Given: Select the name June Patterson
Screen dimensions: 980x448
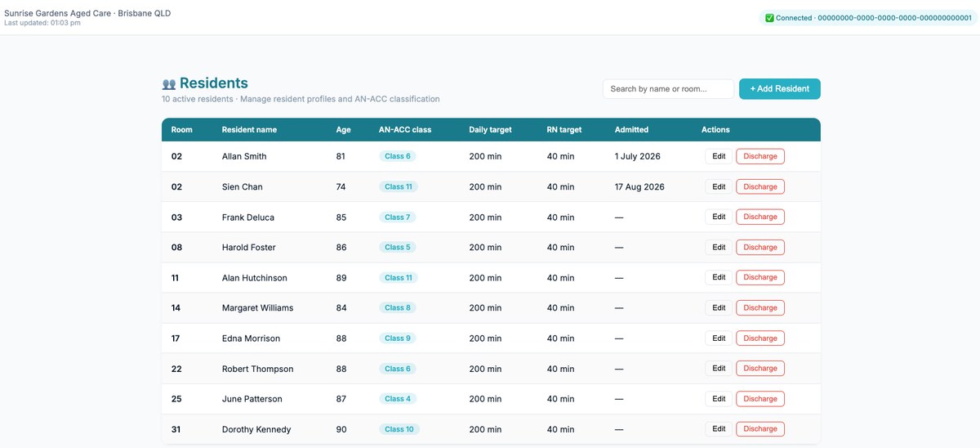Looking at the screenshot, I should [252, 399].
